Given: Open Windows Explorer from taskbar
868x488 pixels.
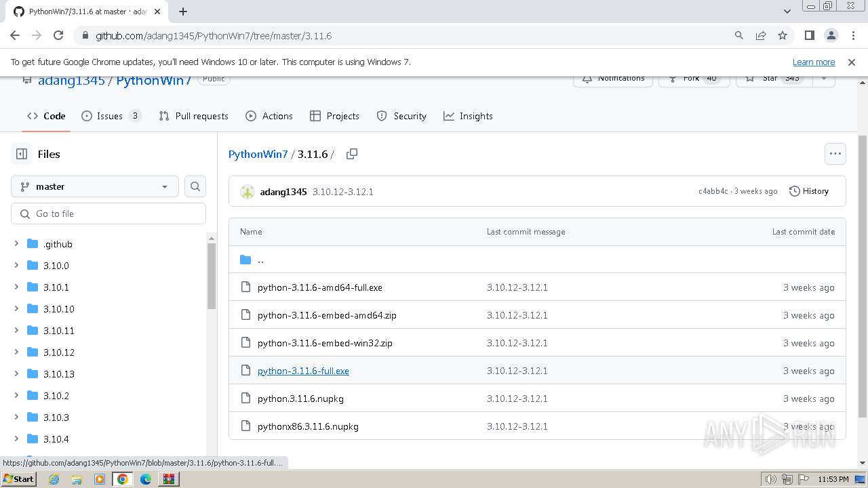Looking at the screenshot, I should pos(77,479).
